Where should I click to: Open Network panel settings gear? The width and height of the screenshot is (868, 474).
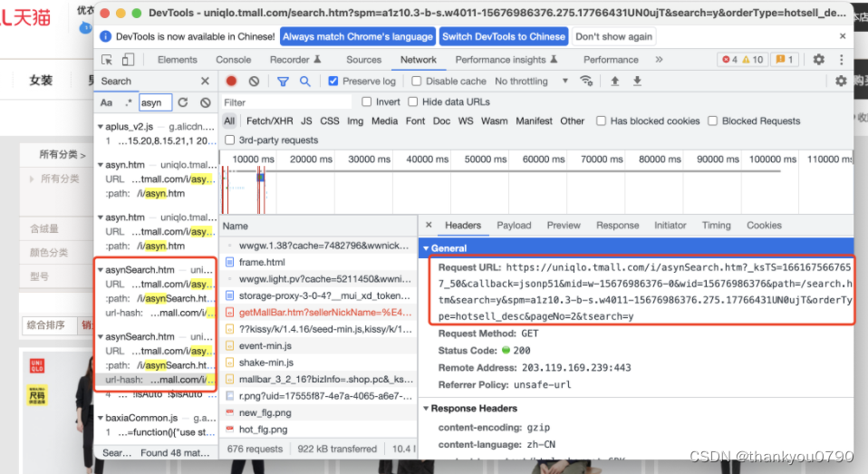(841, 81)
